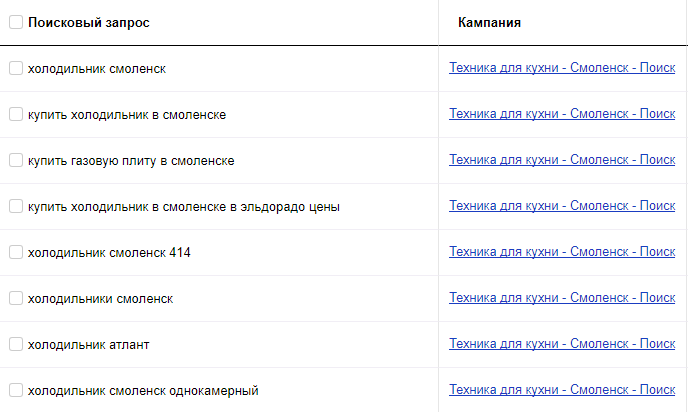
Task: Open campaign link beside 'купить холодильник в смоленске'
Action: click(x=562, y=114)
